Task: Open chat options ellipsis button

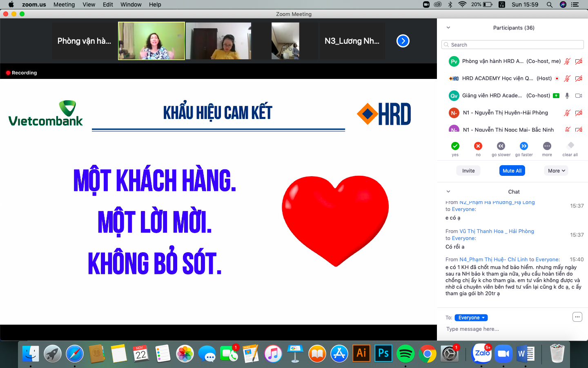Action: click(577, 317)
